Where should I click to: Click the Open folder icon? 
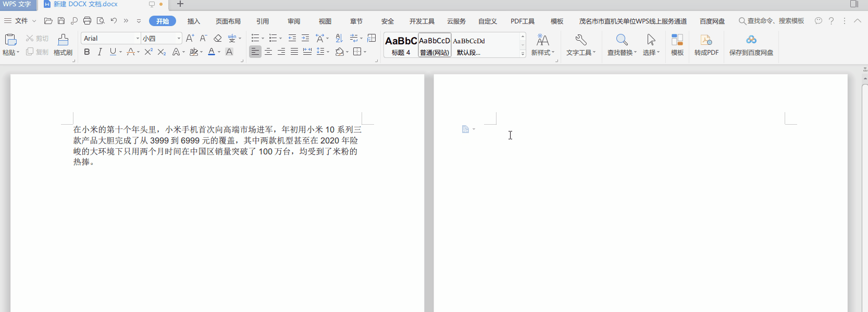click(x=48, y=21)
